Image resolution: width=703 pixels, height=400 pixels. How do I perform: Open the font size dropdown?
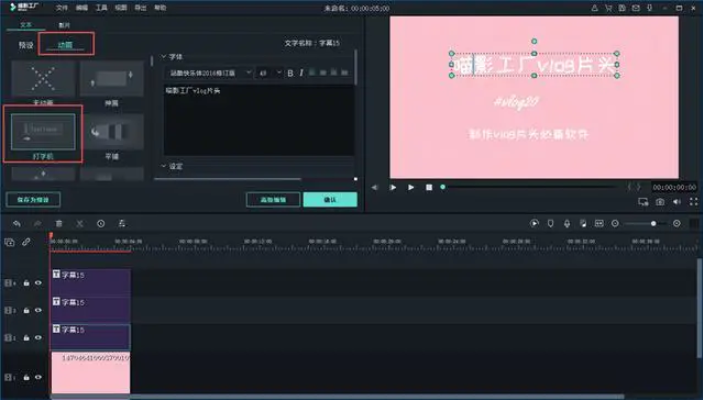[x=270, y=73]
